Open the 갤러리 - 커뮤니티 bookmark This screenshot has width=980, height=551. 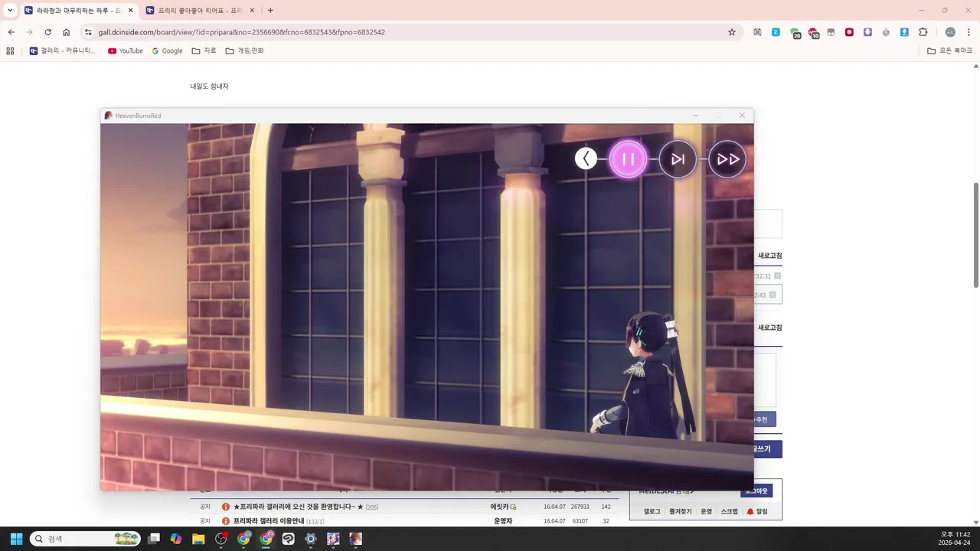(63, 51)
